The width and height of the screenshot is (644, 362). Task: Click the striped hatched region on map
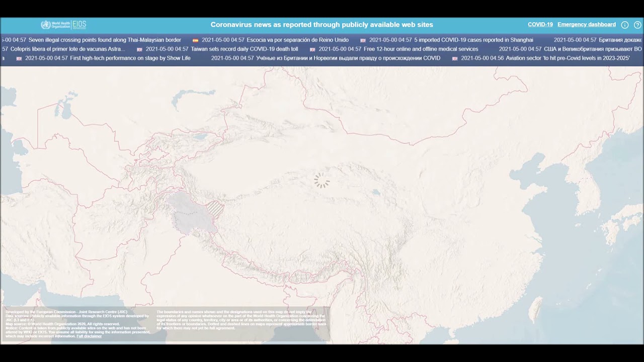click(x=216, y=209)
